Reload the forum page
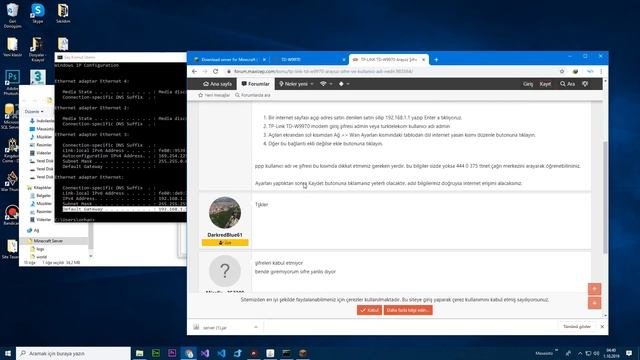This screenshot has height=360, width=640. coord(216,71)
